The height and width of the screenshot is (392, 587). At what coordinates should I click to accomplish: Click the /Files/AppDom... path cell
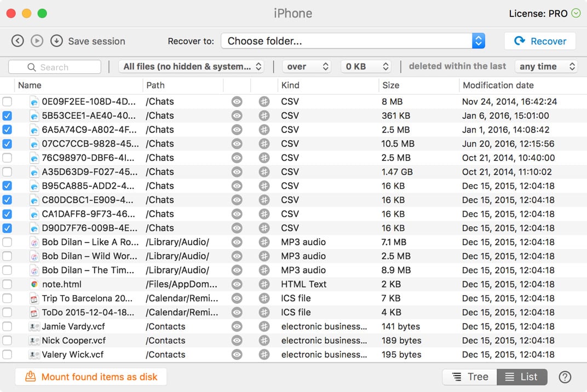tap(182, 284)
